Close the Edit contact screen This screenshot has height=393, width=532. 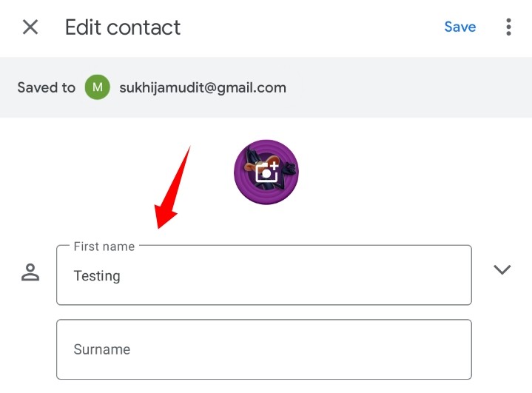[x=30, y=27]
